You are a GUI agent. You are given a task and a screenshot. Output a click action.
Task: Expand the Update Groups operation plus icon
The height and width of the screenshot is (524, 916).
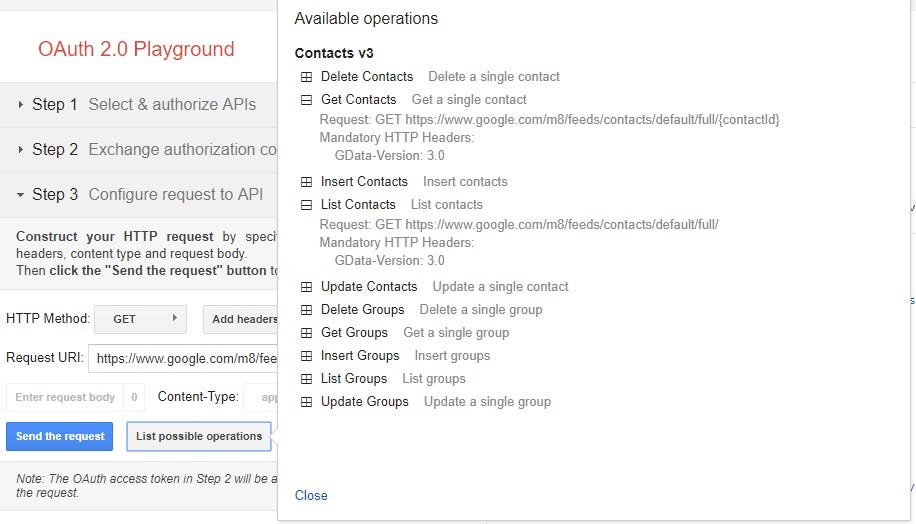(x=306, y=402)
